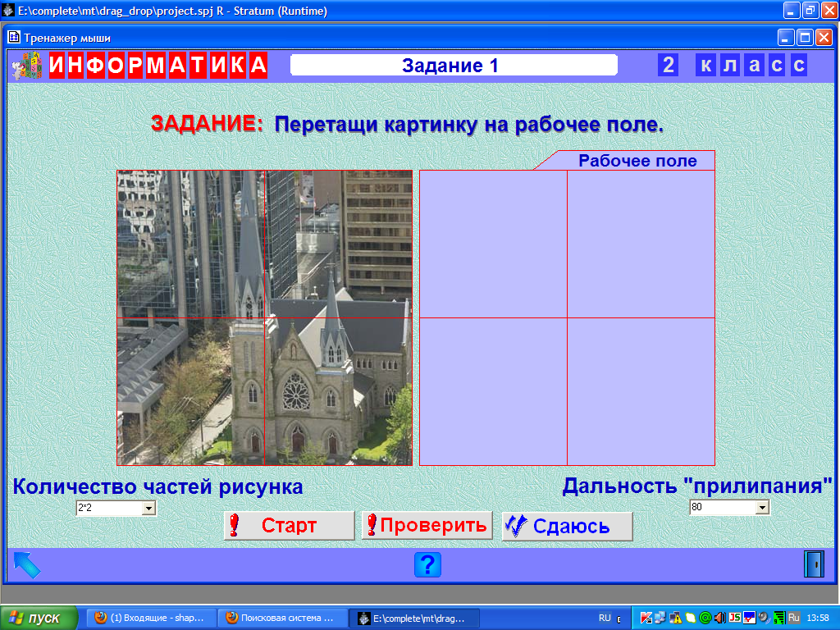This screenshot has height=630, width=840.
Task: Click the Сдаюсь button
Action: coord(568,526)
